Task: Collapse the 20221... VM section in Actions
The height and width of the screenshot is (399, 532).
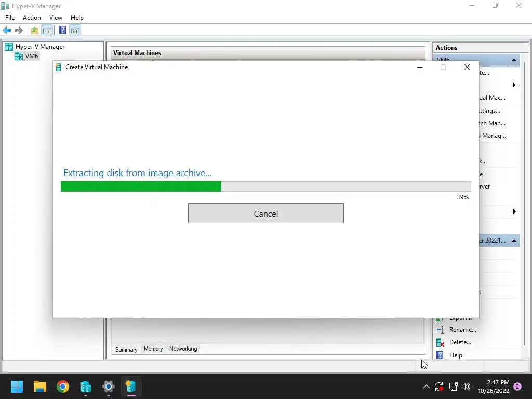Action: (x=514, y=241)
